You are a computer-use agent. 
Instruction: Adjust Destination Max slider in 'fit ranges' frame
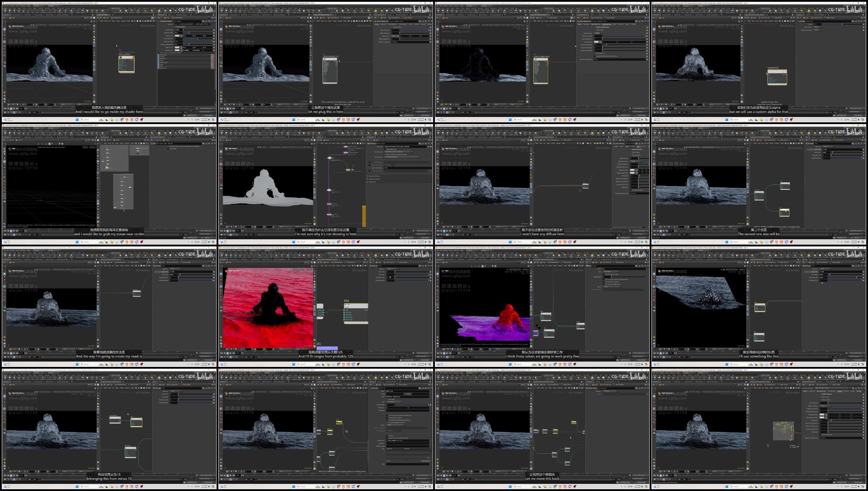pos(412,280)
